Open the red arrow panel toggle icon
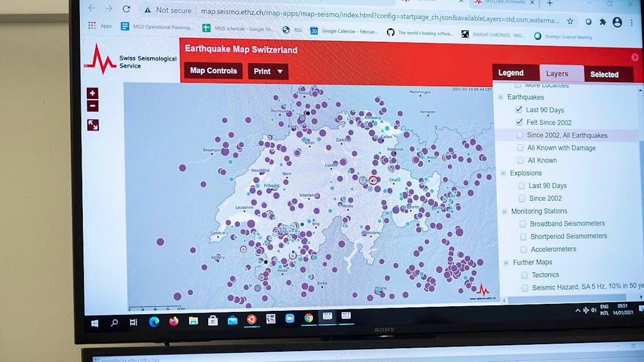 [x=635, y=57]
